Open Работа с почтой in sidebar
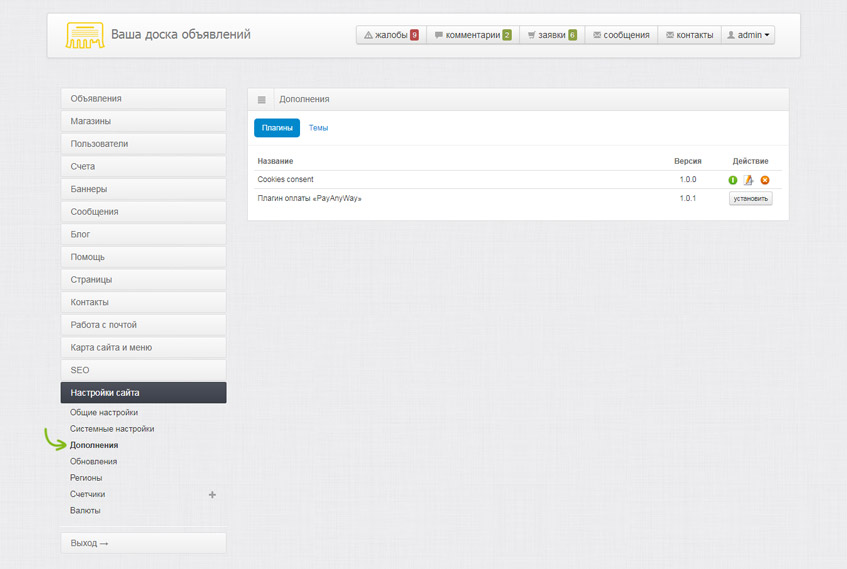 (x=143, y=325)
